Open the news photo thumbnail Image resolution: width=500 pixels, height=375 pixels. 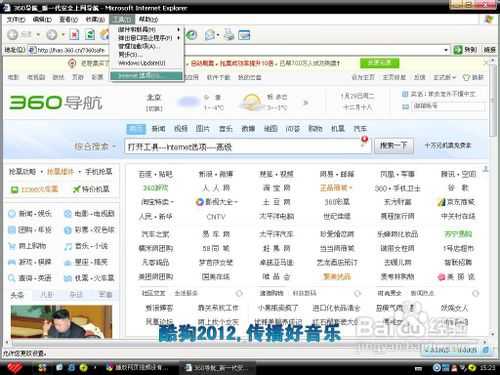(61, 322)
